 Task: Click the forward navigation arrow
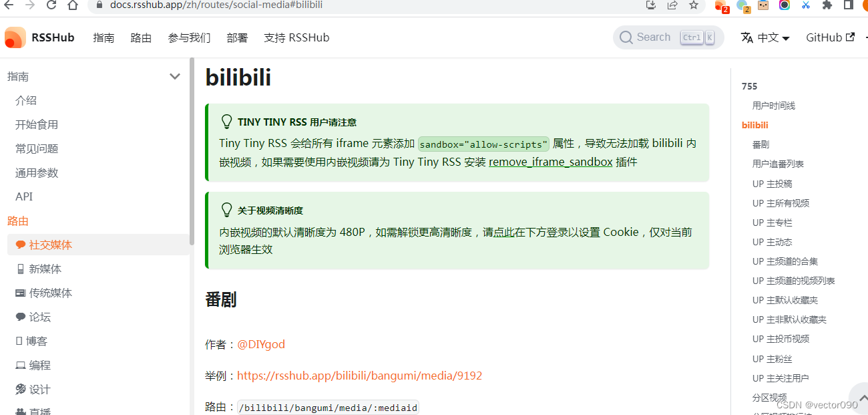[x=29, y=5]
